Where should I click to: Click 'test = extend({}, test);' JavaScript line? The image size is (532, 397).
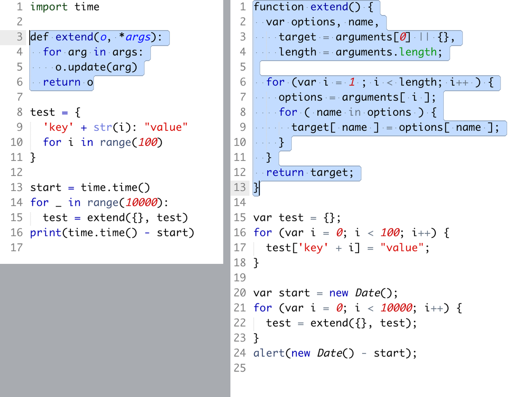click(342, 323)
